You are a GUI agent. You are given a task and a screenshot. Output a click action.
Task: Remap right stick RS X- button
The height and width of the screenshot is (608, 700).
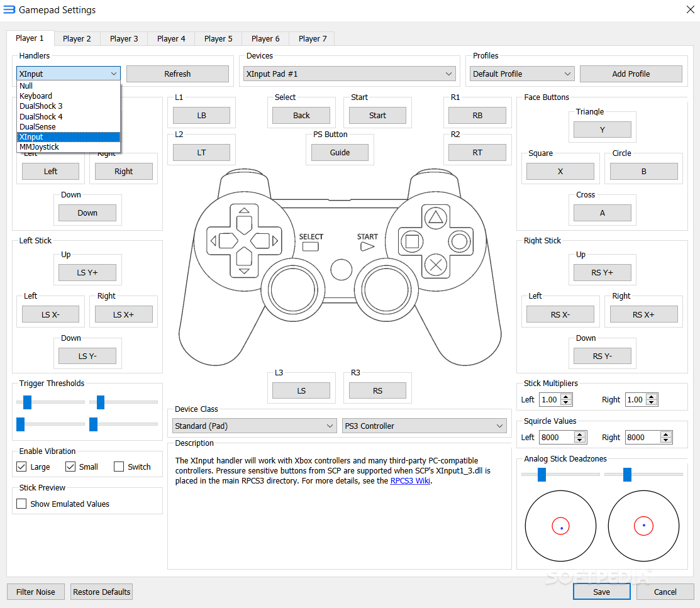pos(560,314)
